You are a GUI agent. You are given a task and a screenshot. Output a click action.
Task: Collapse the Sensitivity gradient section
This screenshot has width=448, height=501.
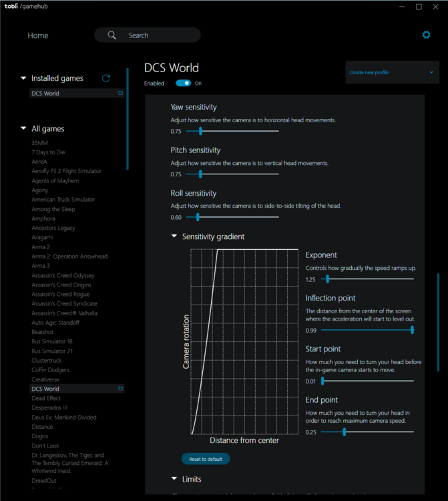click(x=174, y=236)
